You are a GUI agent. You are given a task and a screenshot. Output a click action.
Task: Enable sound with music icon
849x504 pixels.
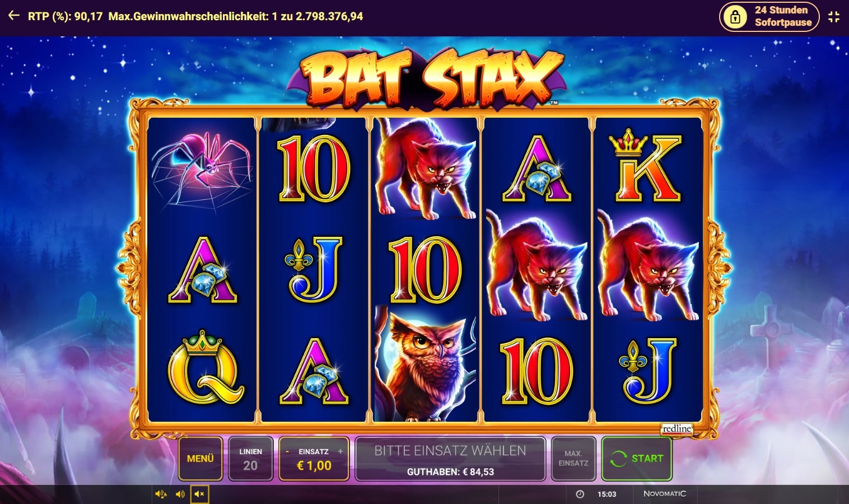coord(161,494)
